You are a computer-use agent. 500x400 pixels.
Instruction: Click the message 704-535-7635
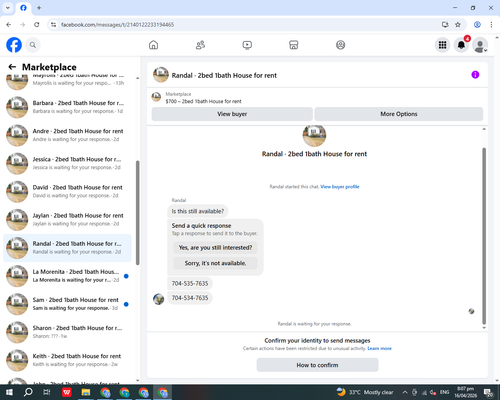(190, 283)
